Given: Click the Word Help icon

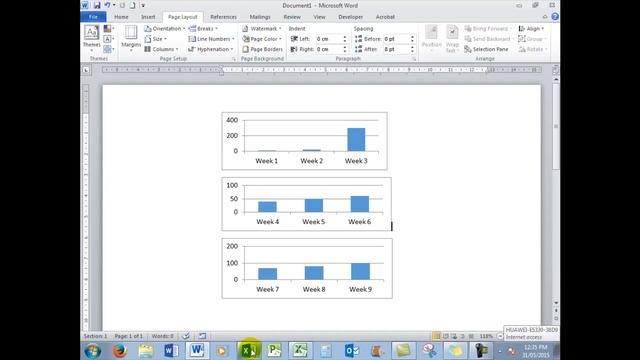Looking at the screenshot, I should coord(555,17).
